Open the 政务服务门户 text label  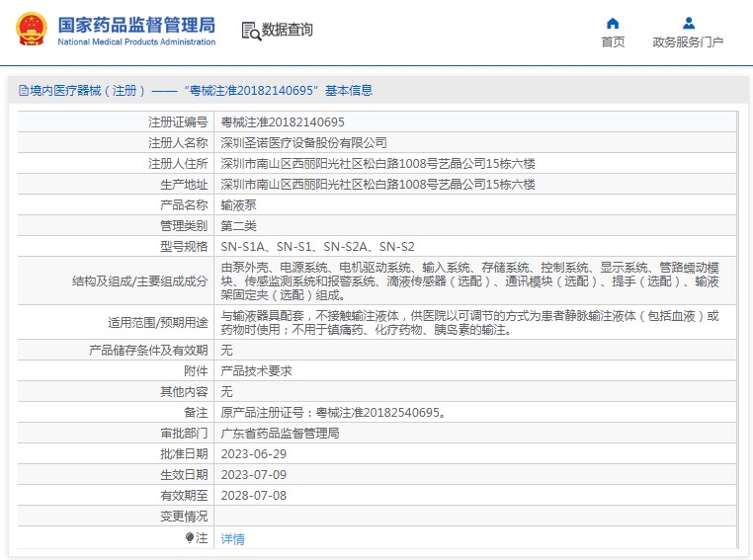tap(688, 42)
